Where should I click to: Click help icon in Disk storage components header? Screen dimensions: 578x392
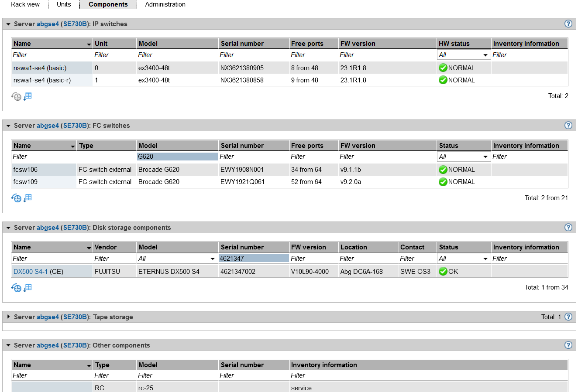568,227
